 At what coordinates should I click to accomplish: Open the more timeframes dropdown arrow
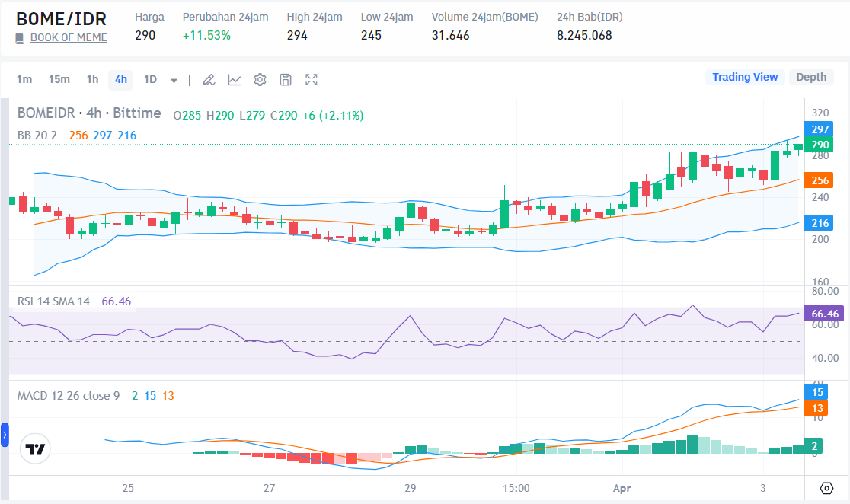coord(174,80)
